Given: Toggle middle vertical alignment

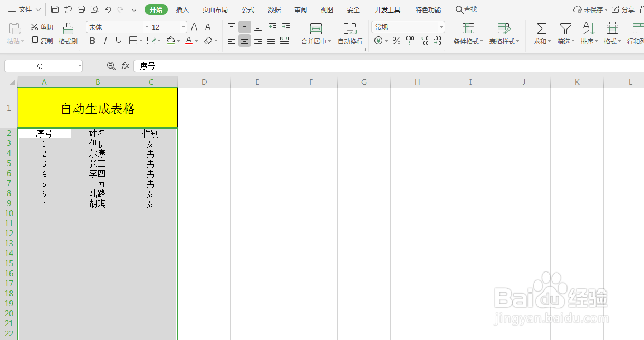Looking at the screenshot, I should coord(245,27).
